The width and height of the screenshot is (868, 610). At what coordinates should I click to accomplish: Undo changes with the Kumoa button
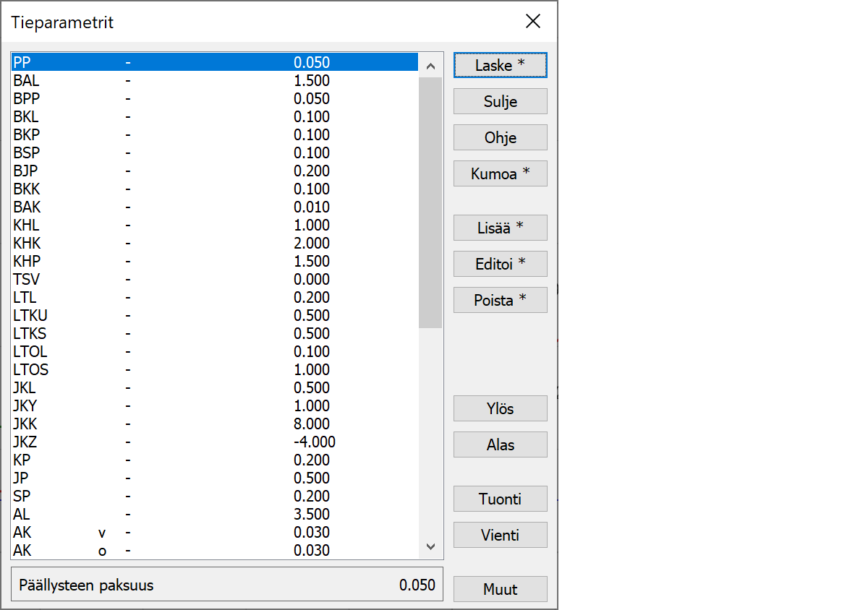[x=500, y=173]
